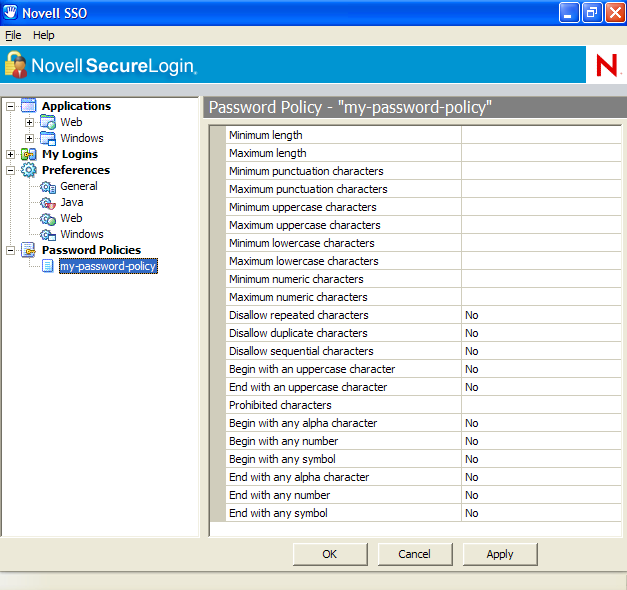Click the Password Policies folder icon

28,250
